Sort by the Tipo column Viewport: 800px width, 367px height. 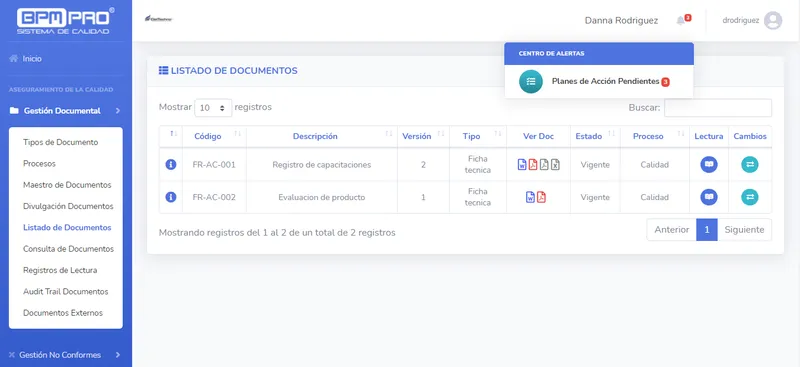[x=478, y=136]
